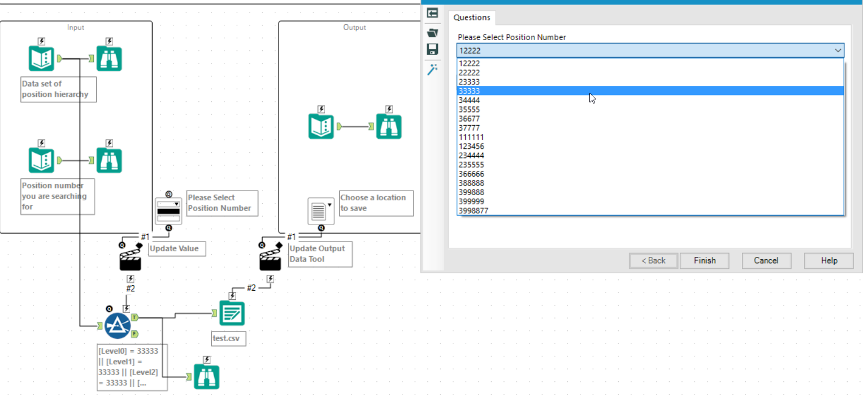Select the blue Filter tool in the workflow
868x400 pixels.
click(x=118, y=325)
